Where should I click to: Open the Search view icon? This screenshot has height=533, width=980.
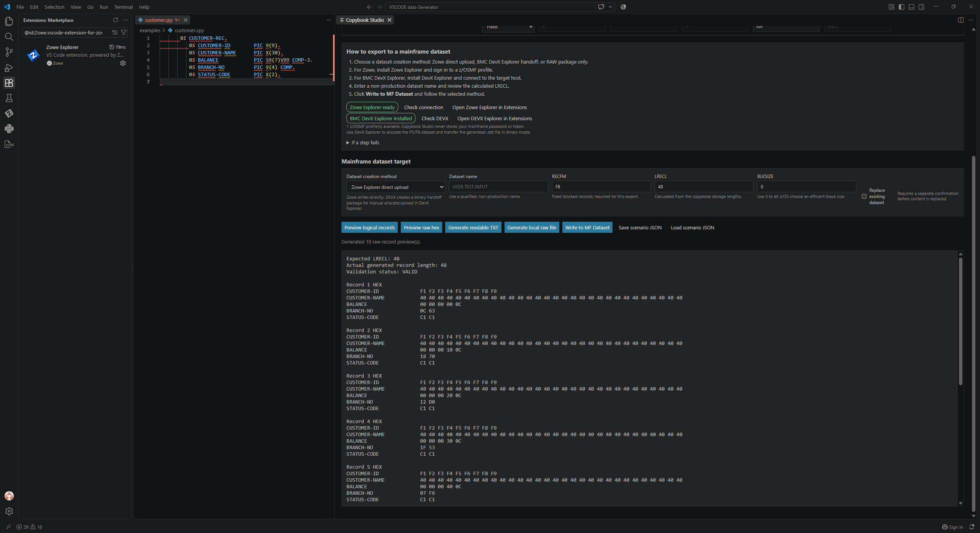[x=9, y=37]
